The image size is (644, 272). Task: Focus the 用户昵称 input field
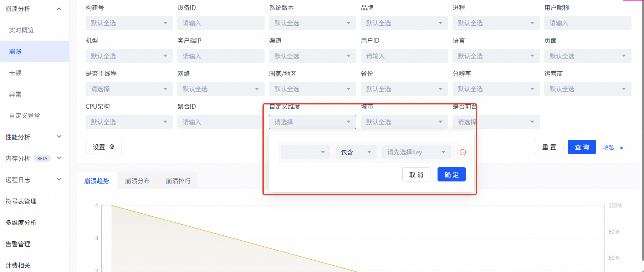click(x=588, y=23)
